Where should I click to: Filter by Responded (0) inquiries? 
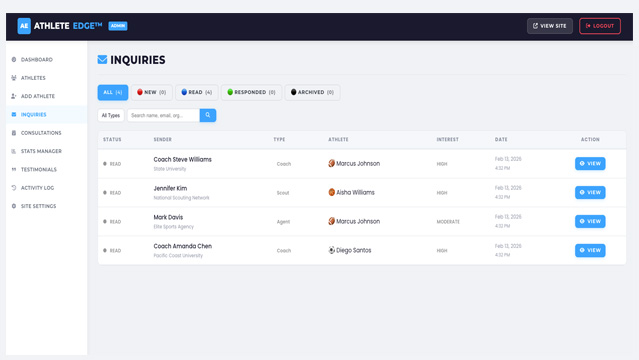pyautogui.click(x=251, y=93)
